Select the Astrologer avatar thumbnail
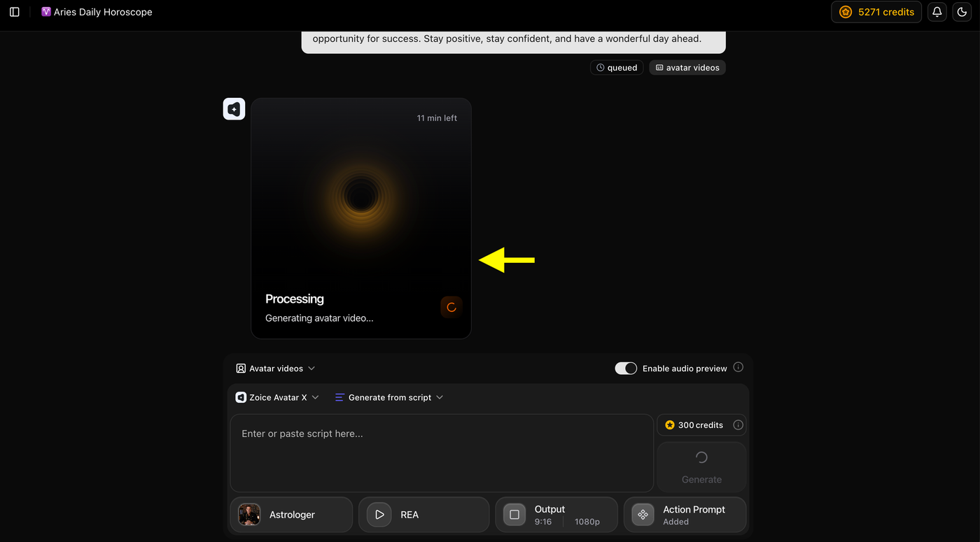 (x=249, y=515)
